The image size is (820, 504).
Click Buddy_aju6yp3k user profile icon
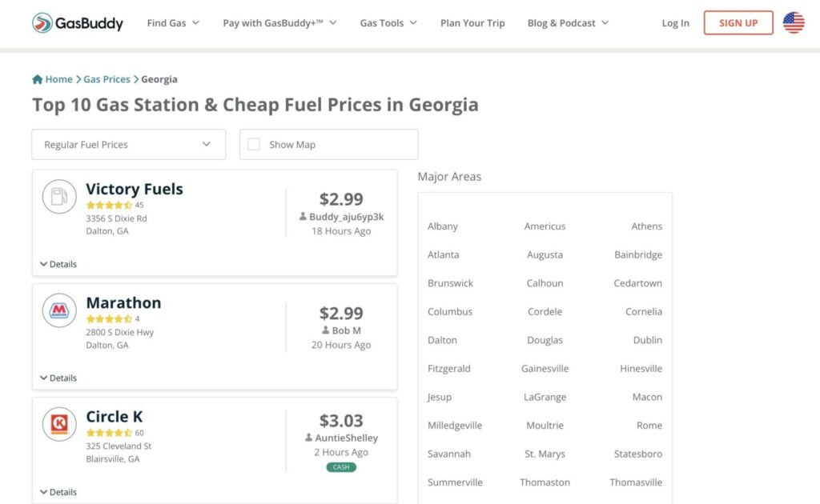click(x=303, y=216)
